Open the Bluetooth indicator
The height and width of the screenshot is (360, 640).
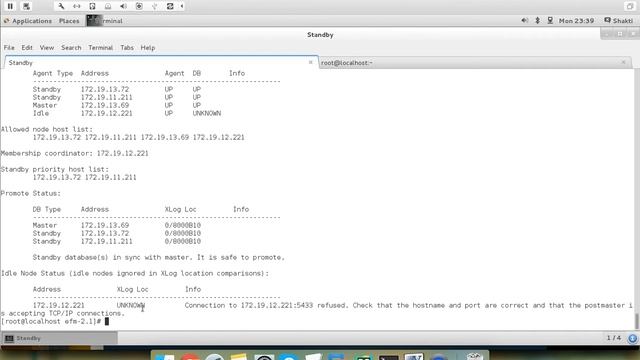point(538,20)
